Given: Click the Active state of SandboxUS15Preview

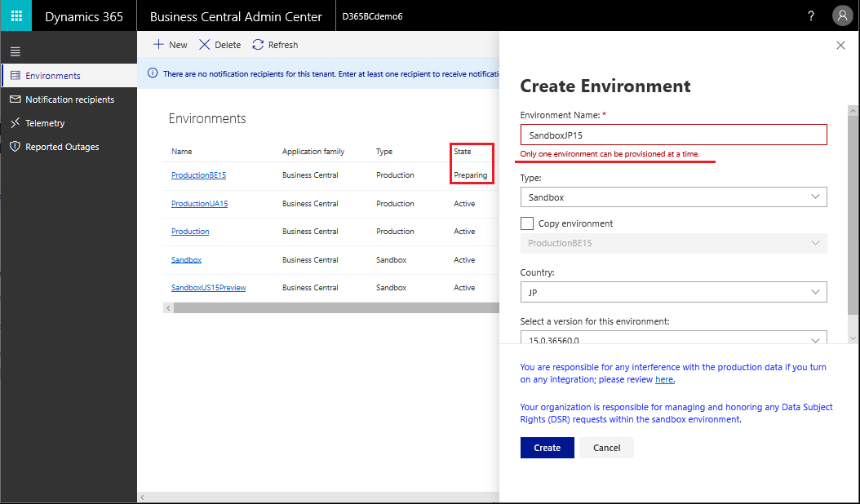Looking at the screenshot, I should tap(464, 287).
